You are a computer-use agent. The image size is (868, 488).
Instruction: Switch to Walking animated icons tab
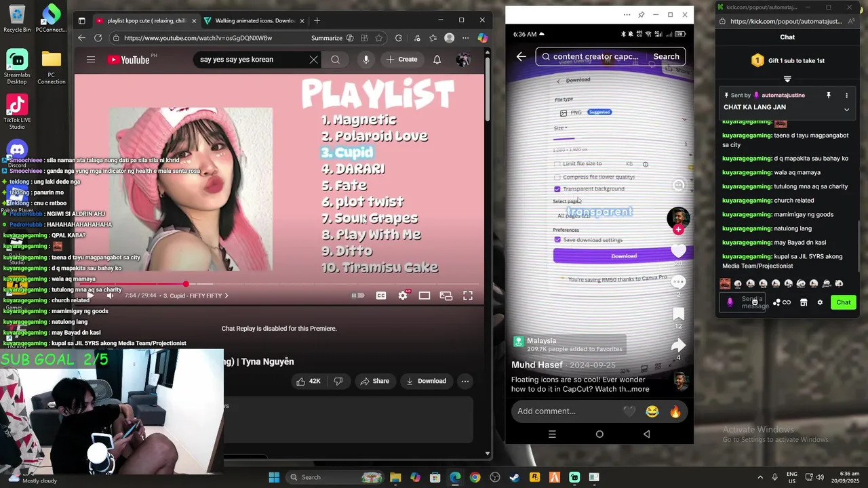254,20
